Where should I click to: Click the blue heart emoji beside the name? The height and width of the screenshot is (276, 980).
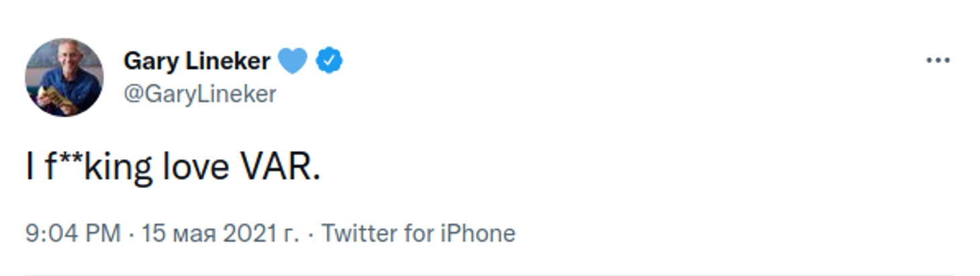tap(292, 61)
